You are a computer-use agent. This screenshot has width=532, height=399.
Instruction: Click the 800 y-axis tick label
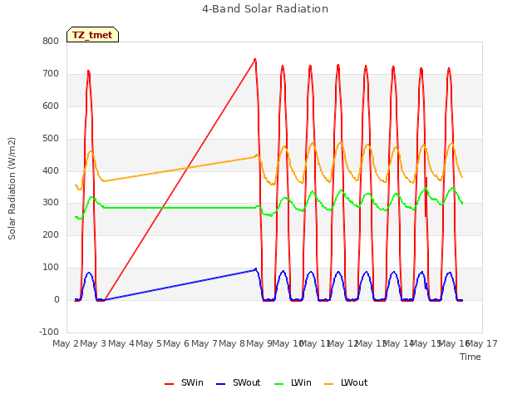pyautogui.click(x=51, y=41)
